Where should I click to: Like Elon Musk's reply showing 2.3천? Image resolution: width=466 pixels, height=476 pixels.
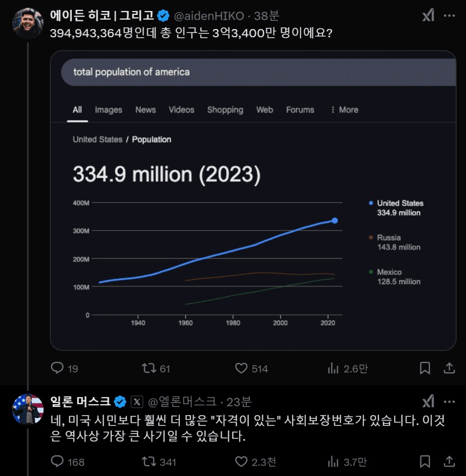coord(241,461)
